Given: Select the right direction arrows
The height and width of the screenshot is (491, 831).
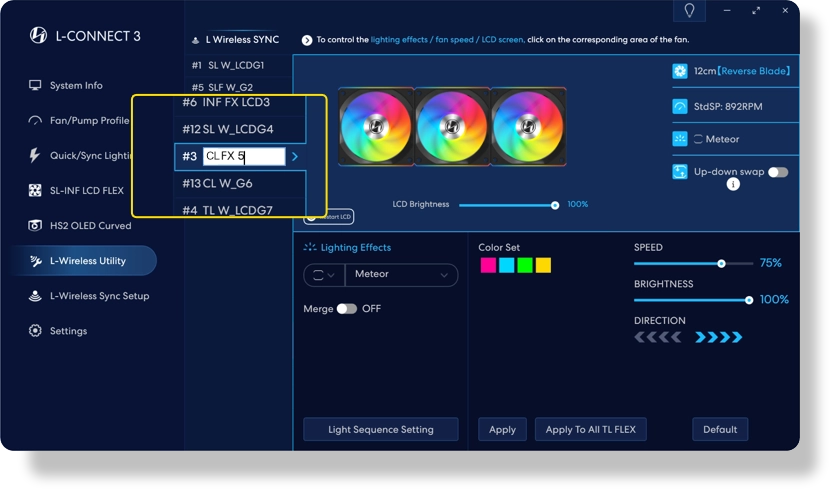Looking at the screenshot, I should (x=719, y=337).
